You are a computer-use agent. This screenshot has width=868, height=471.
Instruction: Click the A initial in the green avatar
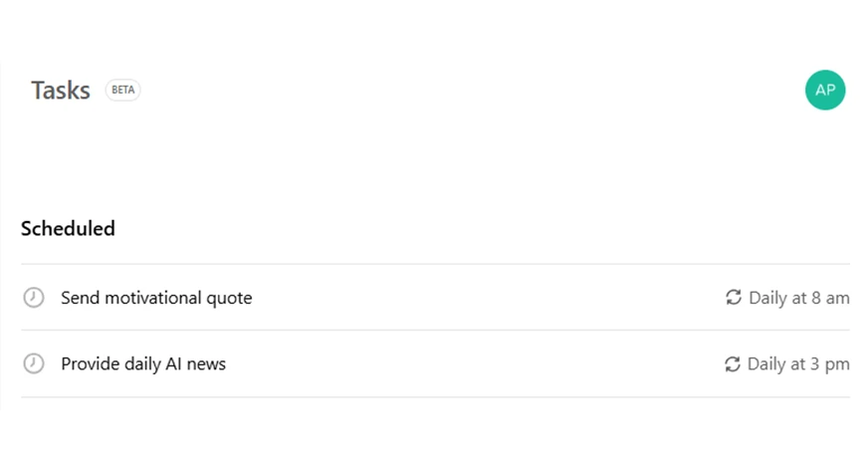[819, 90]
